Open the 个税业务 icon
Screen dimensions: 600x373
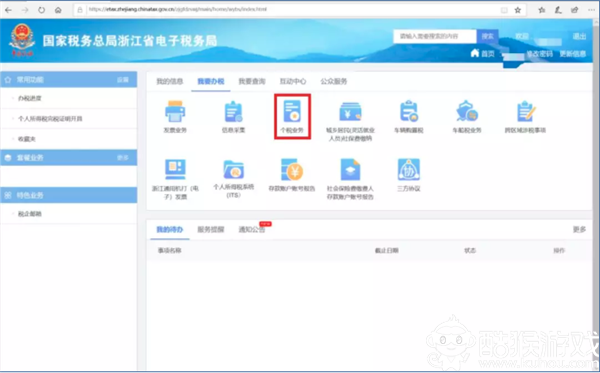pyautogui.click(x=292, y=111)
